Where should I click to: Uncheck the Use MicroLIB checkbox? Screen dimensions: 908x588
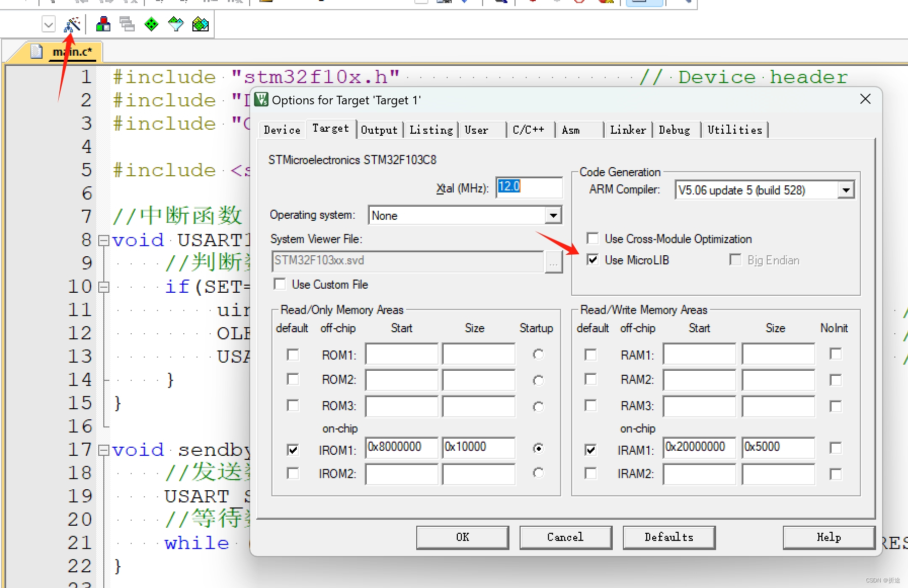tap(593, 260)
